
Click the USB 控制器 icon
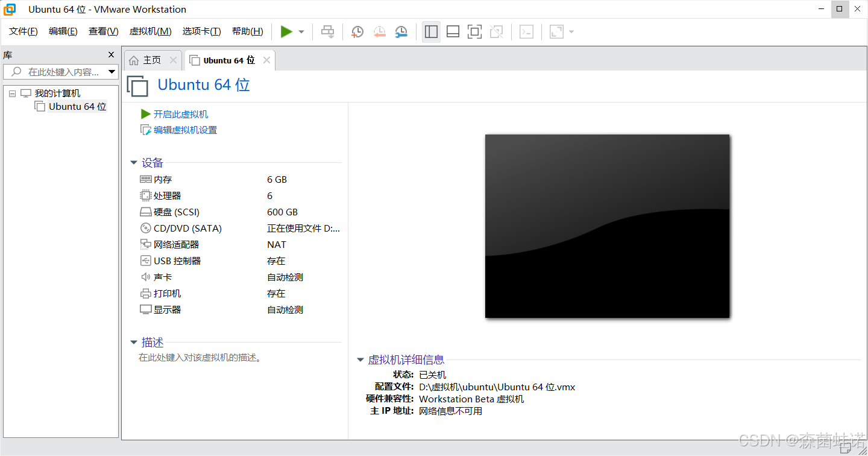(145, 261)
